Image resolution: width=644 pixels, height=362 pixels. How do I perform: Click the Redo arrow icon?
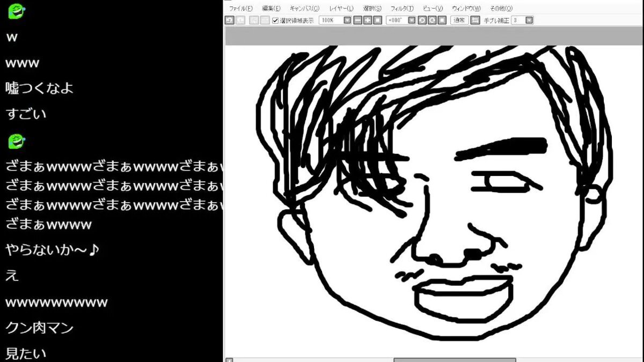[240, 20]
